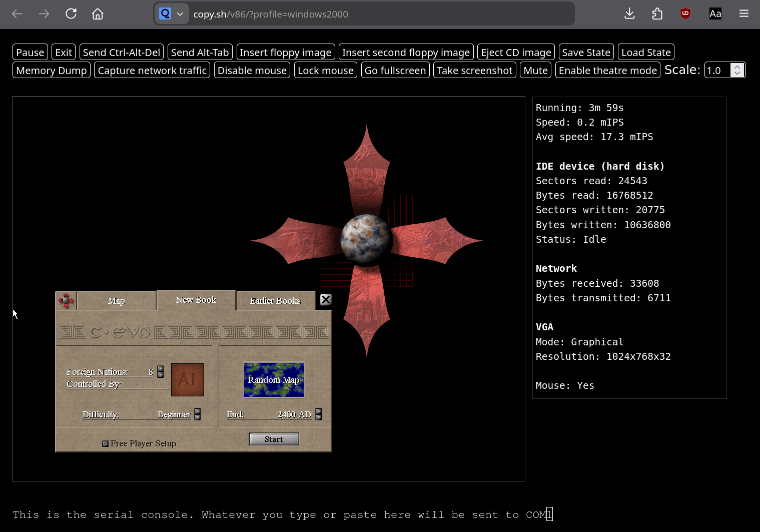760x532 pixels.
Task: Switch to the Map tab
Action: point(117,301)
